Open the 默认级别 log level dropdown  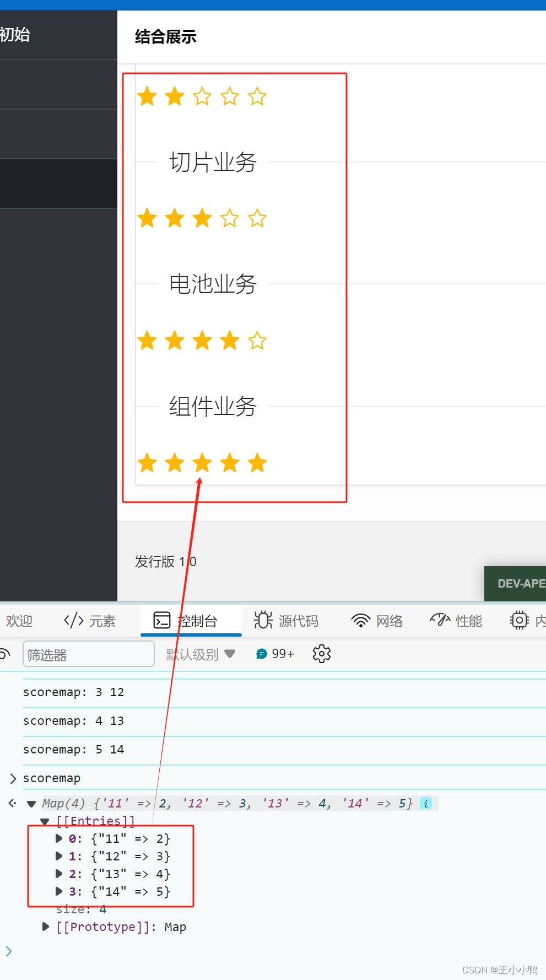point(201,654)
